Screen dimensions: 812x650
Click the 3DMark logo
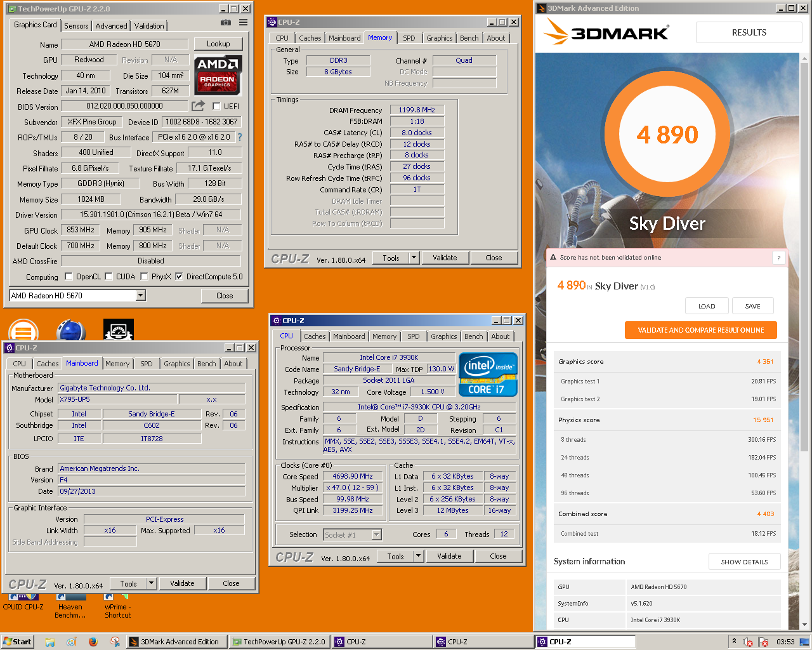point(607,32)
